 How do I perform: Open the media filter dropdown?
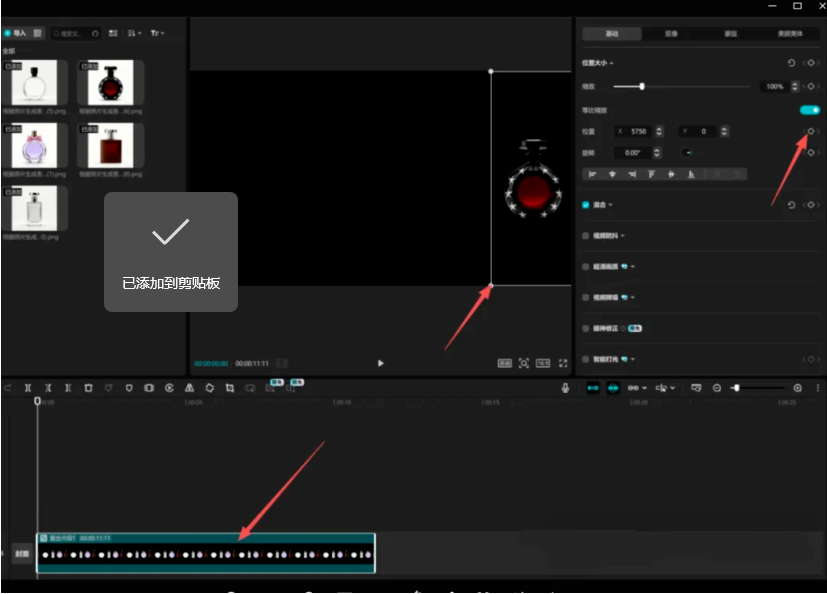(x=157, y=33)
